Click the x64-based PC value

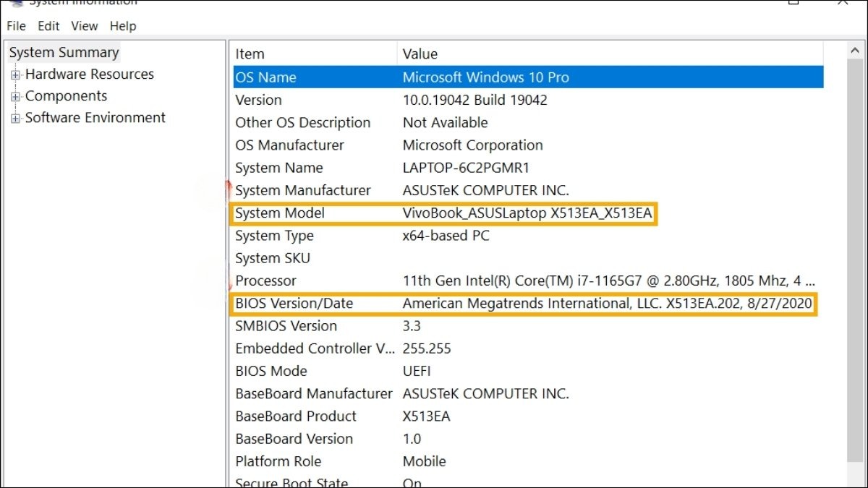(x=446, y=236)
